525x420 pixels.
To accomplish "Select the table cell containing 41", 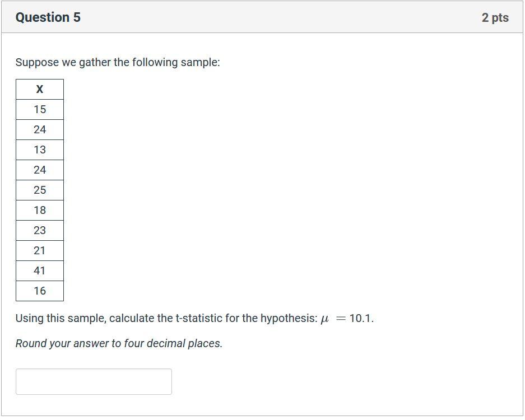I will (x=40, y=270).
